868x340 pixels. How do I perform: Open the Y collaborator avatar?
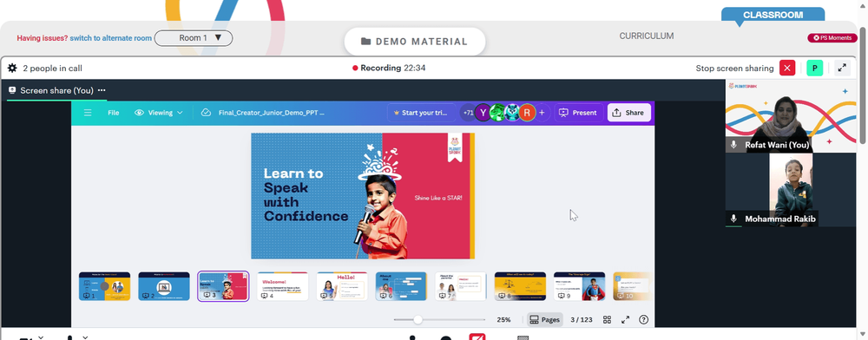(483, 113)
